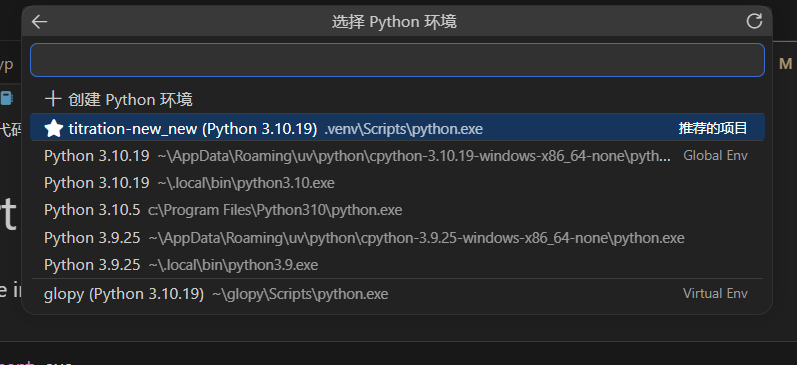The width and height of the screenshot is (797, 365).
Task: Select Python 3.9.25 cpython-3.9.25 uv interpreter
Action: (397, 237)
